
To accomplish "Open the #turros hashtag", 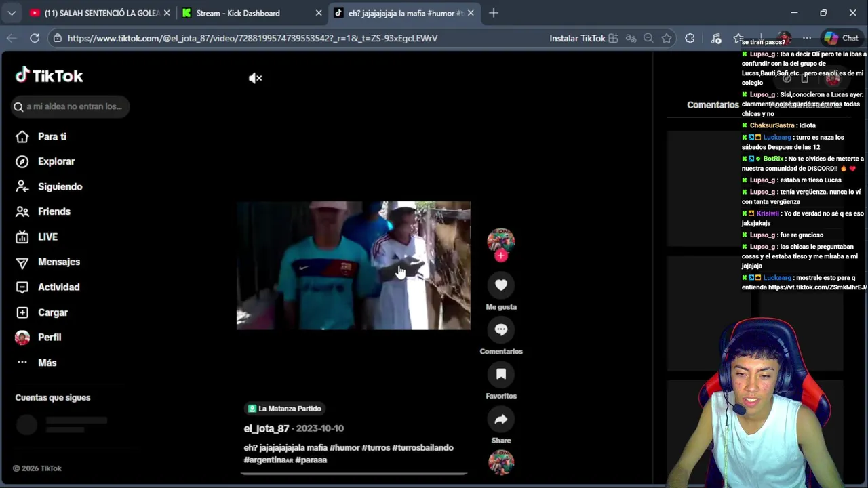I will tap(376, 447).
